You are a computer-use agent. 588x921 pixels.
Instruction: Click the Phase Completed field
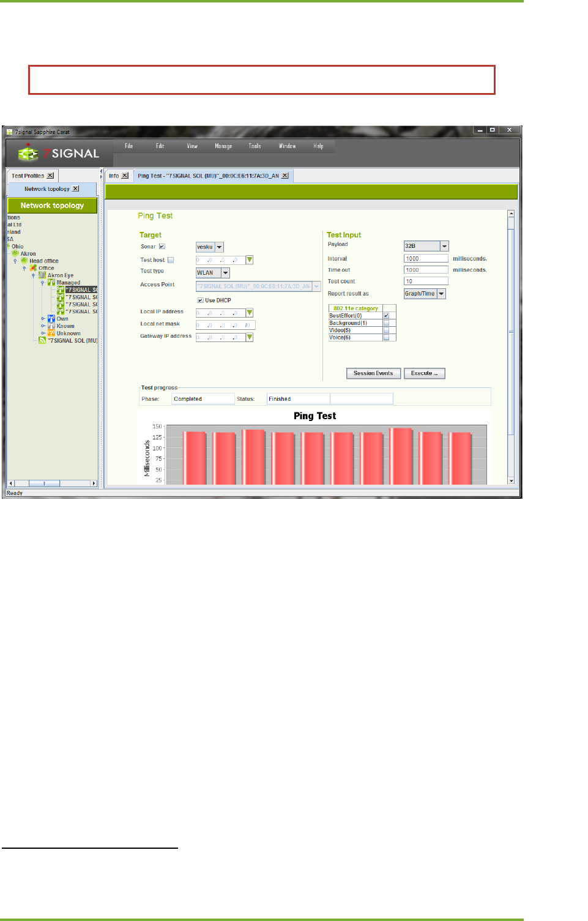coord(203,399)
